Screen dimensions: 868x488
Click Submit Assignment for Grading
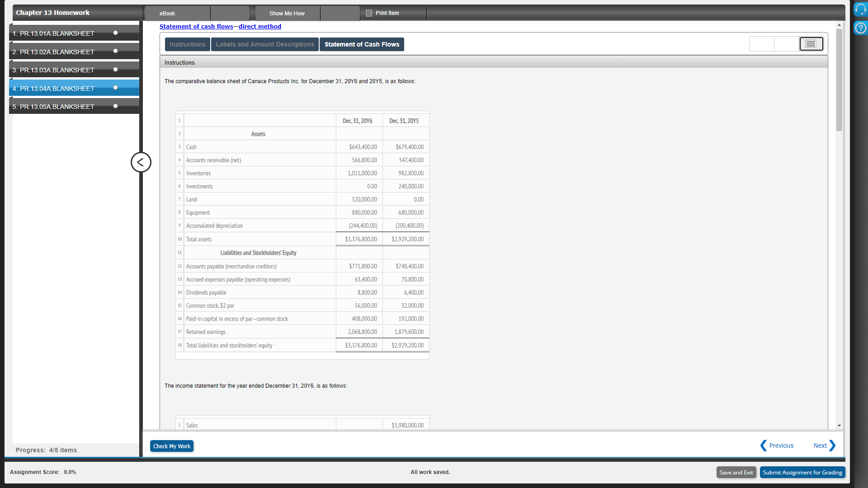[802, 472]
